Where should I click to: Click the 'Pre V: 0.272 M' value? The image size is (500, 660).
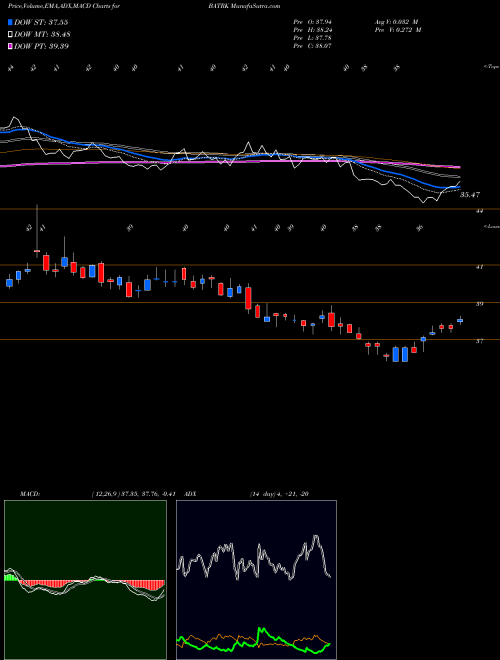(x=398, y=30)
